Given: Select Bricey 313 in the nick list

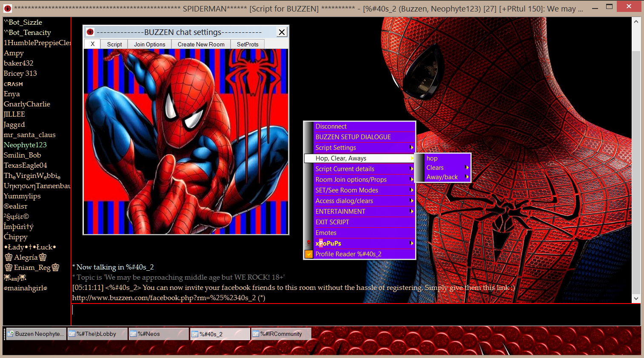Looking at the screenshot, I should pyautogui.click(x=20, y=73).
